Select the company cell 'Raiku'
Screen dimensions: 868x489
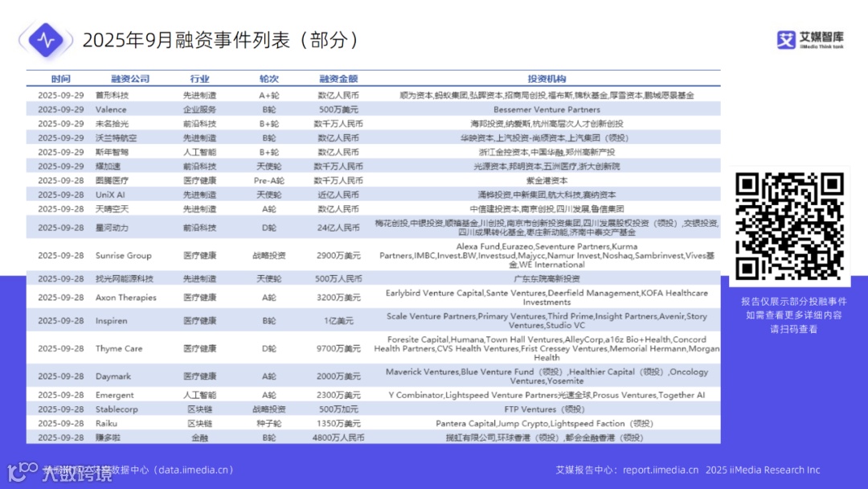click(106, 423)
